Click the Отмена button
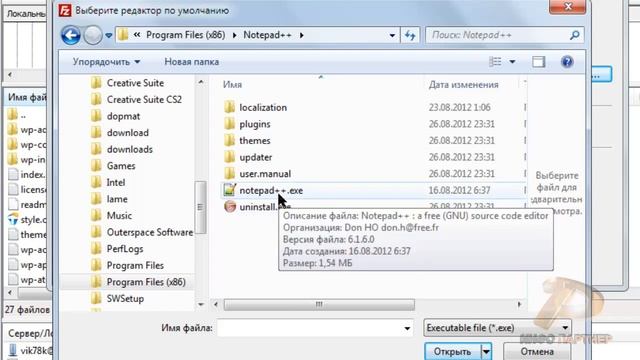Screen dimensions: 640x360 537,352
